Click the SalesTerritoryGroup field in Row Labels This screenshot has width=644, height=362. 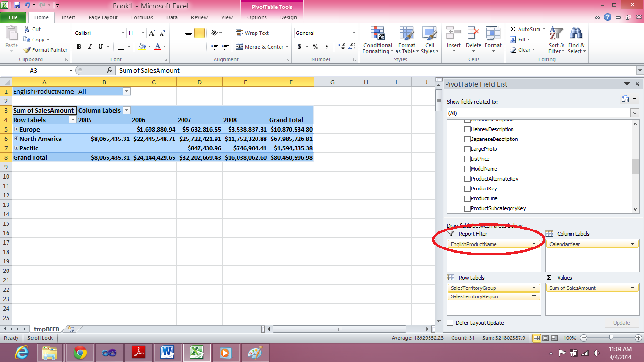coord(494,288)
